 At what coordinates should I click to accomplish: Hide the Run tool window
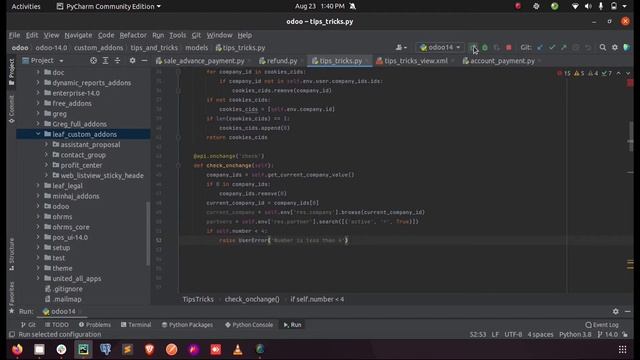pyautogui.click(x=628, y=311)
